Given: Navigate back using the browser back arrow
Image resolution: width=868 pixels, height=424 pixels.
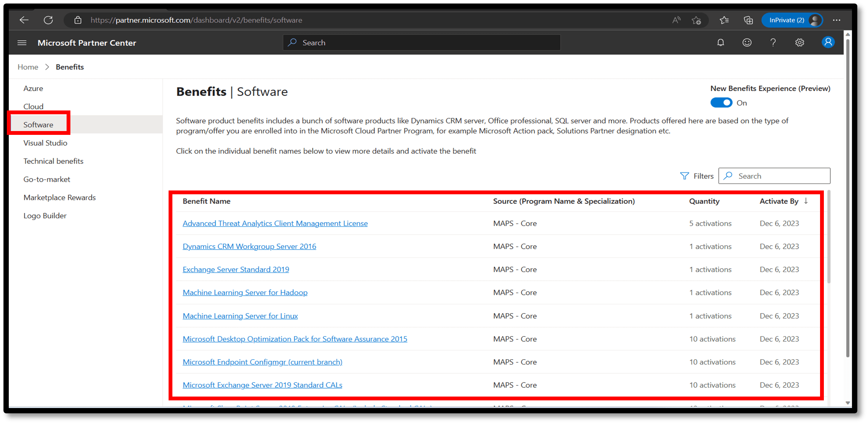Looking at the screenshot, I should tap(24, 20).
